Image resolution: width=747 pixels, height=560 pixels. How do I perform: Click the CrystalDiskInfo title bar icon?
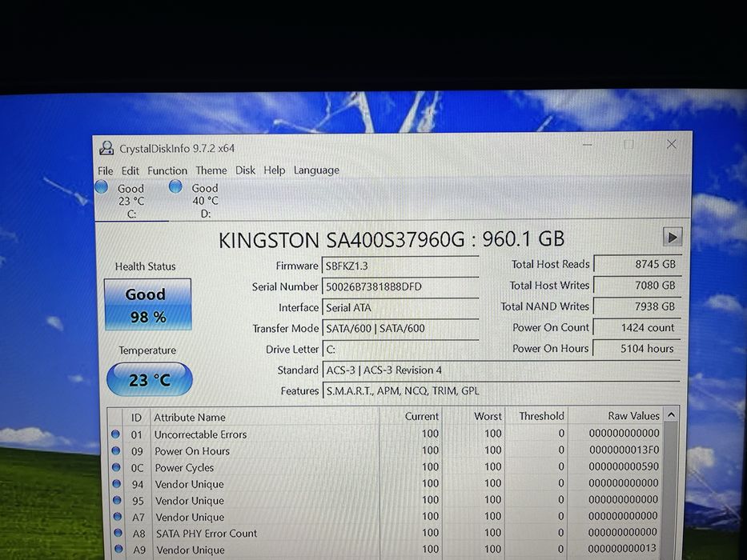pyautogui.click(x=106, y=148)
